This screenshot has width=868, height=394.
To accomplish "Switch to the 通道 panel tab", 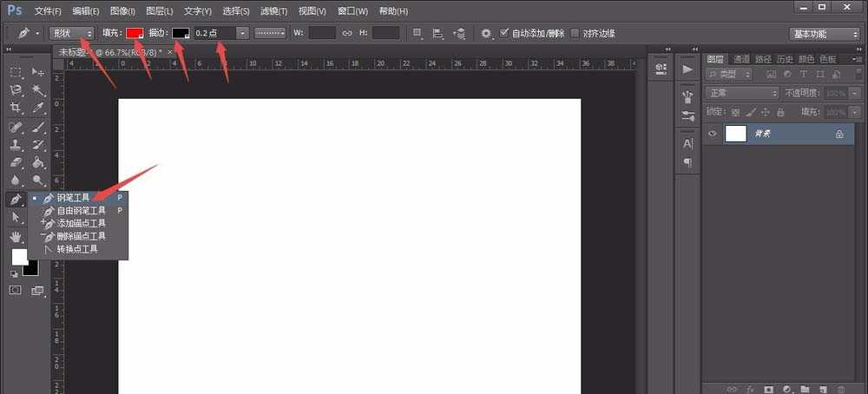I will [x=741, y=59].
